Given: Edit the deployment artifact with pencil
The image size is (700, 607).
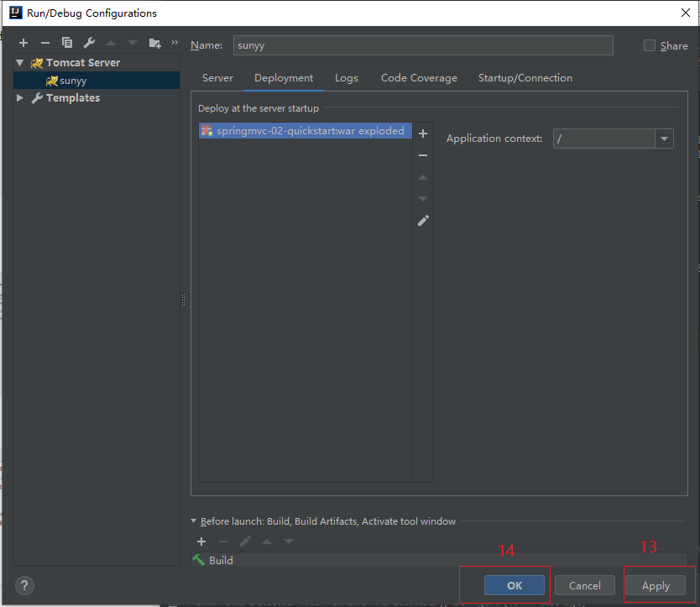Looking at the screenshot, I should 423,221.
